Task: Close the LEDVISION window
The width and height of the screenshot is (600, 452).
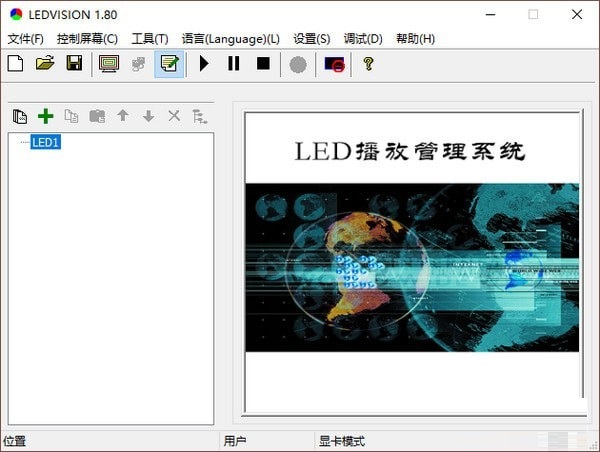Action: (577, 15)
